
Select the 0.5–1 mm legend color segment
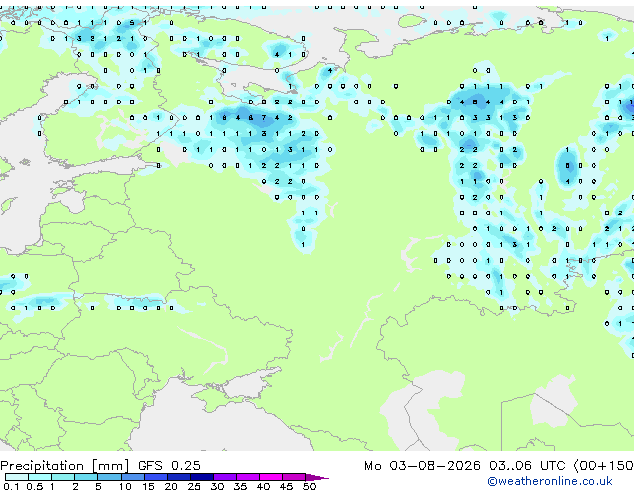40,477
